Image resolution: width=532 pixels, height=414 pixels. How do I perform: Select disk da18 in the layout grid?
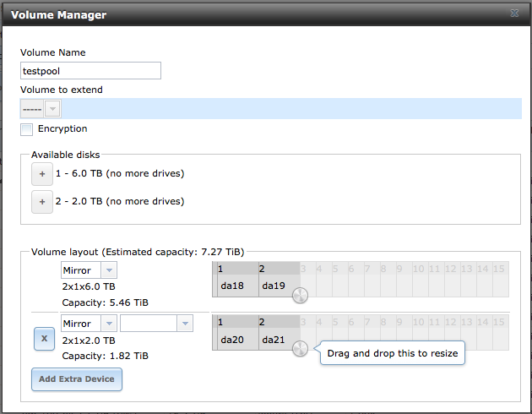point(238,286)
